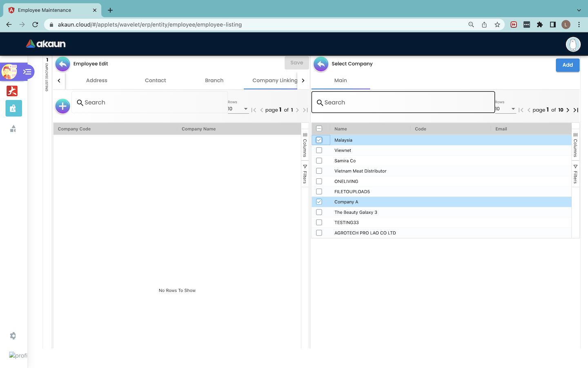Open the red Acrobat-style sidebar applet icon
The image size is (588, 368).
[x=12, y=91]
